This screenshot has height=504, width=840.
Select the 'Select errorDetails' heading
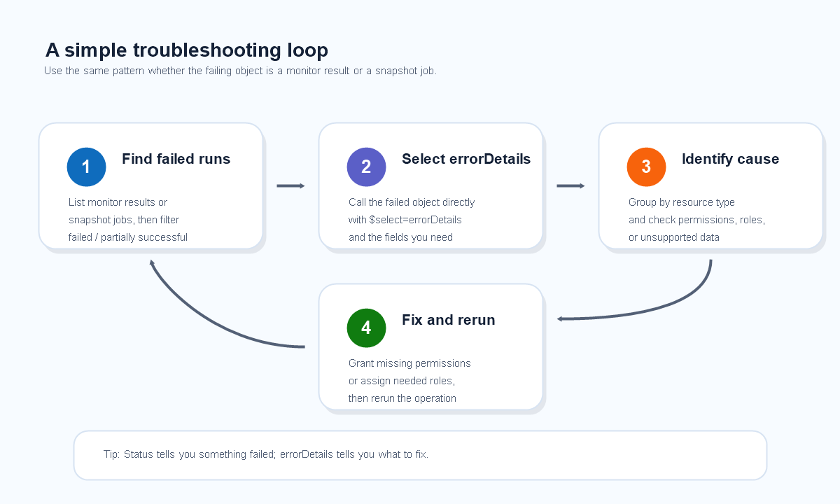466,159
